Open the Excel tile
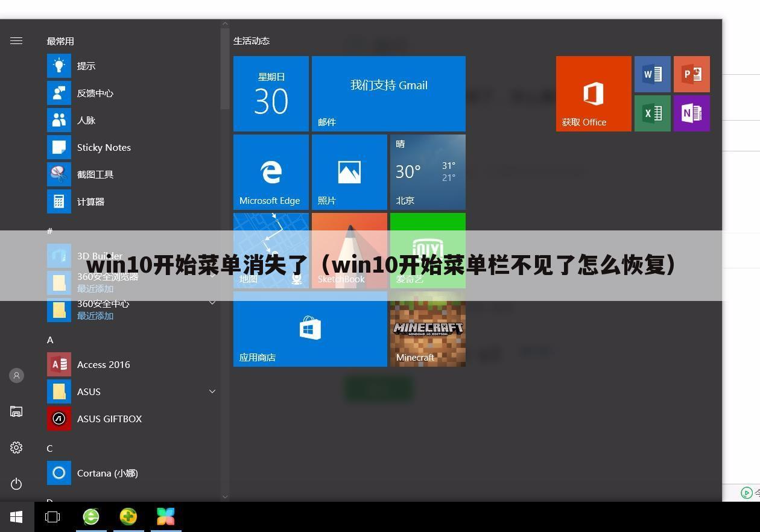This screenshot has width=760, height=532. click(x=653, y=113)
